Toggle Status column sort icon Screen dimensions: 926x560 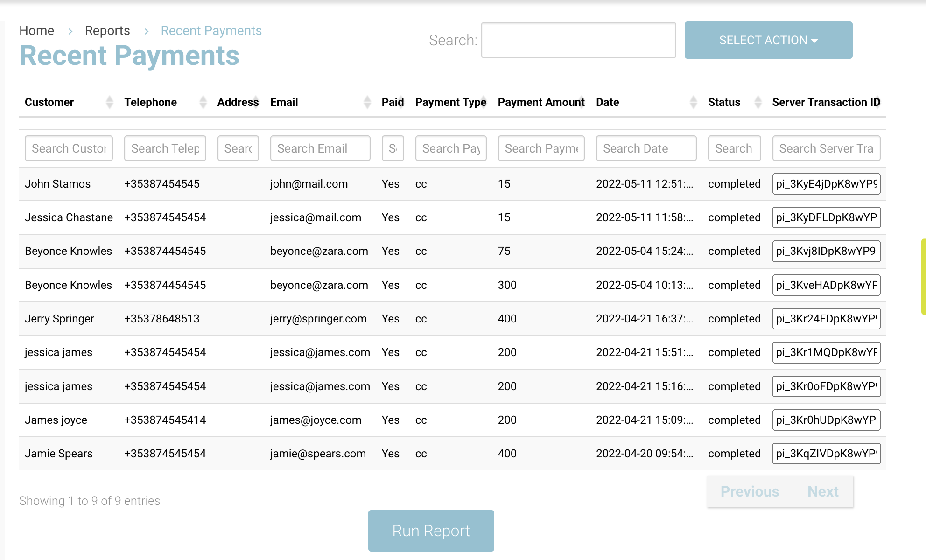(758, 102)
